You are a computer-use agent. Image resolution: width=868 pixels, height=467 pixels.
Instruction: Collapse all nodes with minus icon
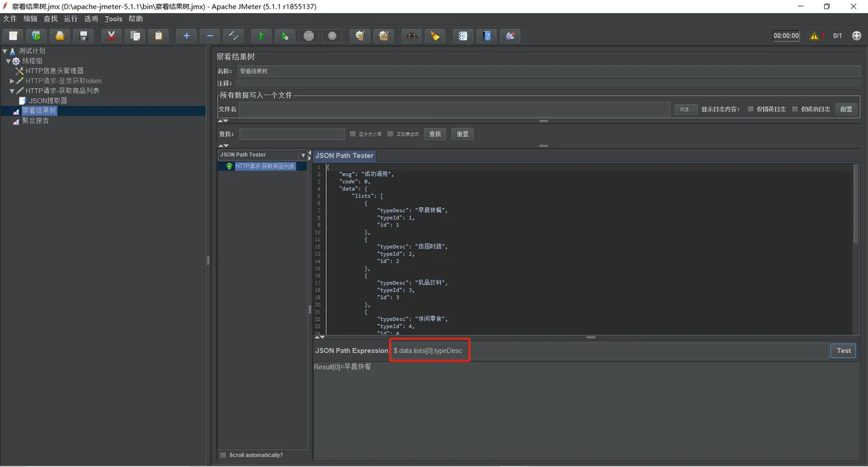pos(210,36)
